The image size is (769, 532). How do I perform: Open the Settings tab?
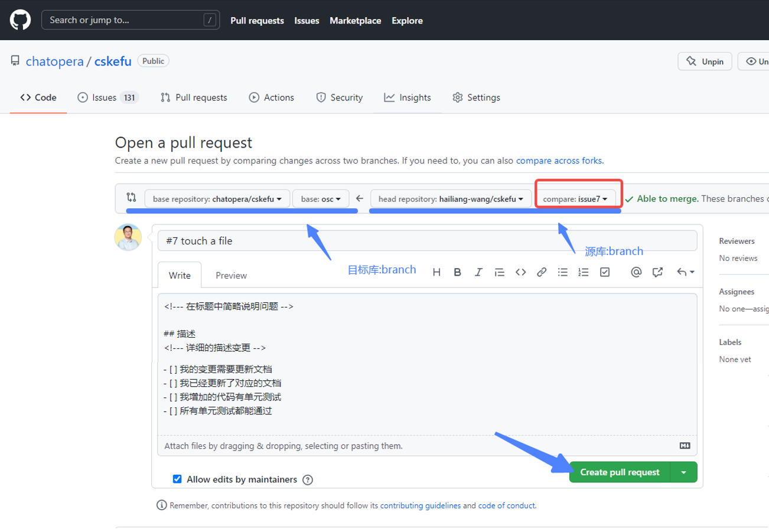[x=476, y=97]
